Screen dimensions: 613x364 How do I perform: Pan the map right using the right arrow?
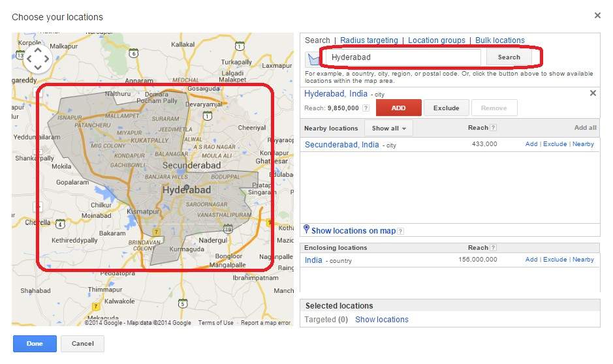[46, 59]
